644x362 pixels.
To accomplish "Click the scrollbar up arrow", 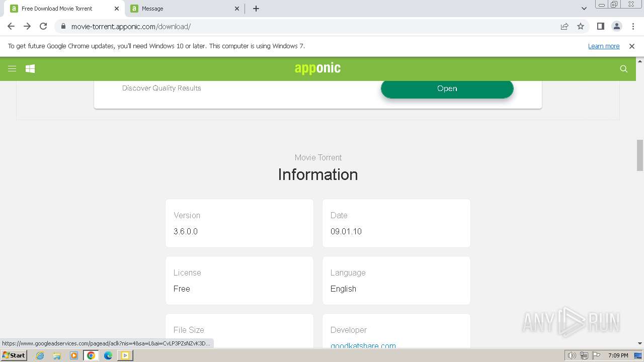I will [x=640, y=61].
